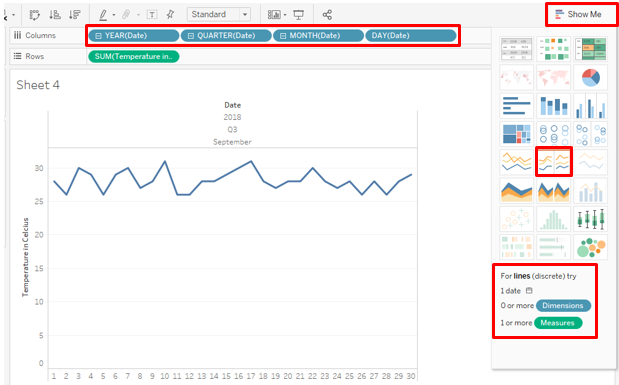
Task: Click the 2018 year header
Action: tap(232, 117)
